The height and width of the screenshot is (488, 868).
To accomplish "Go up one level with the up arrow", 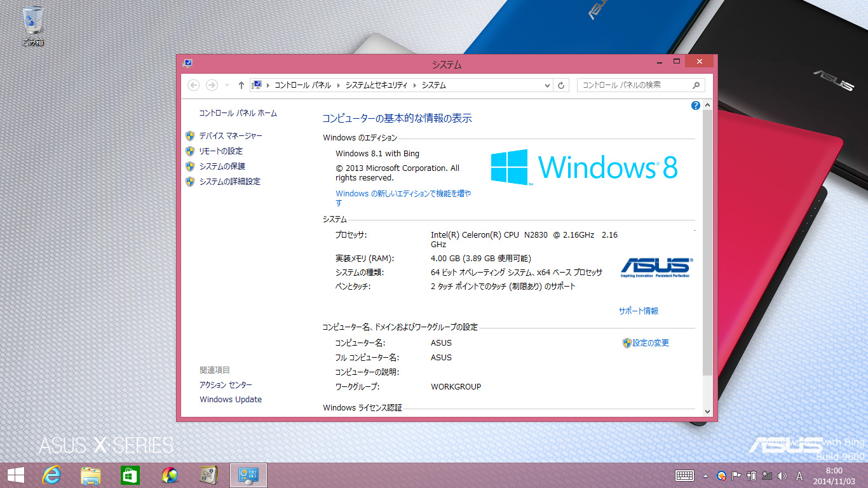I will point(241,85).
